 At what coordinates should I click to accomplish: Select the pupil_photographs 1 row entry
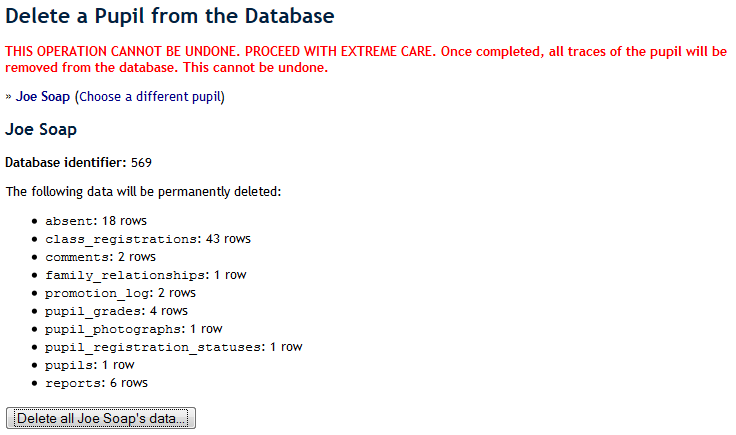(x=133, y=329)
